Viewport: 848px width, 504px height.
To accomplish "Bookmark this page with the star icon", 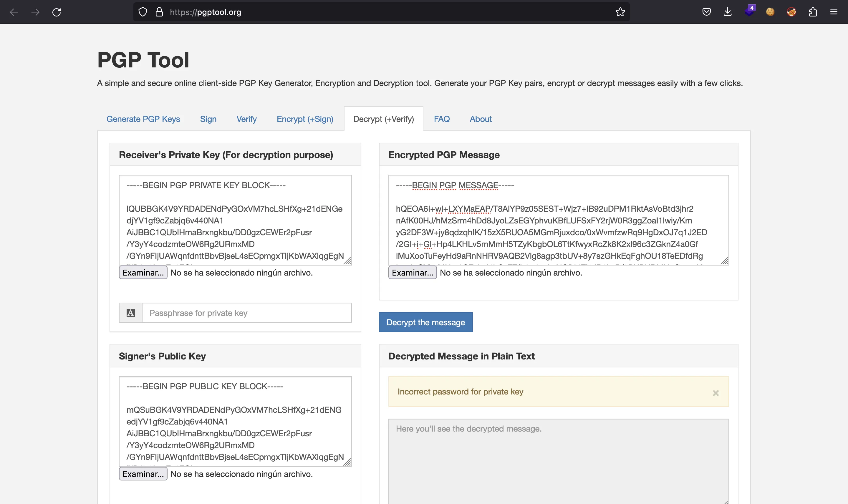I will coord(620,12).
